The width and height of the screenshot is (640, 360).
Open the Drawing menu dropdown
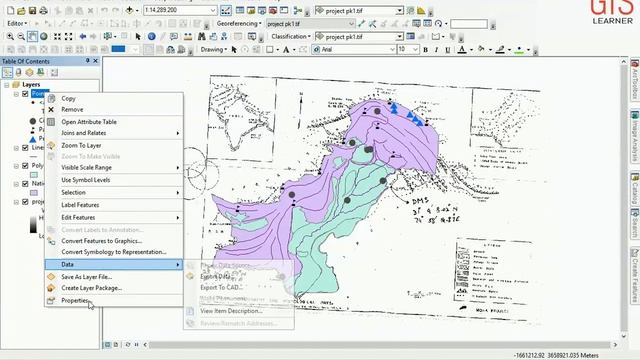213,50
